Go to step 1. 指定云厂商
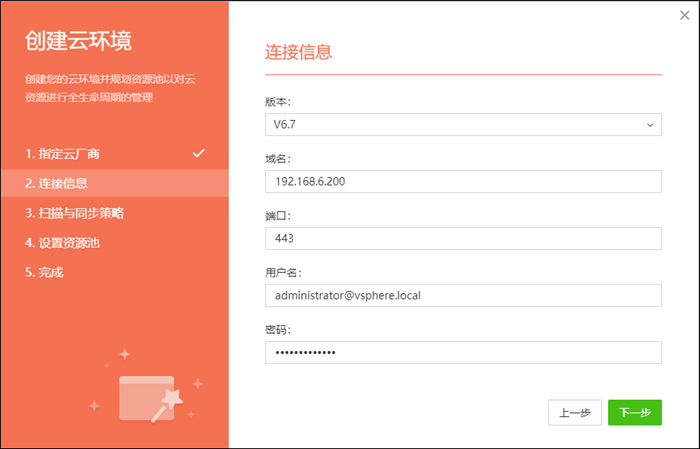700x449 pixels. tap(63, 154)
